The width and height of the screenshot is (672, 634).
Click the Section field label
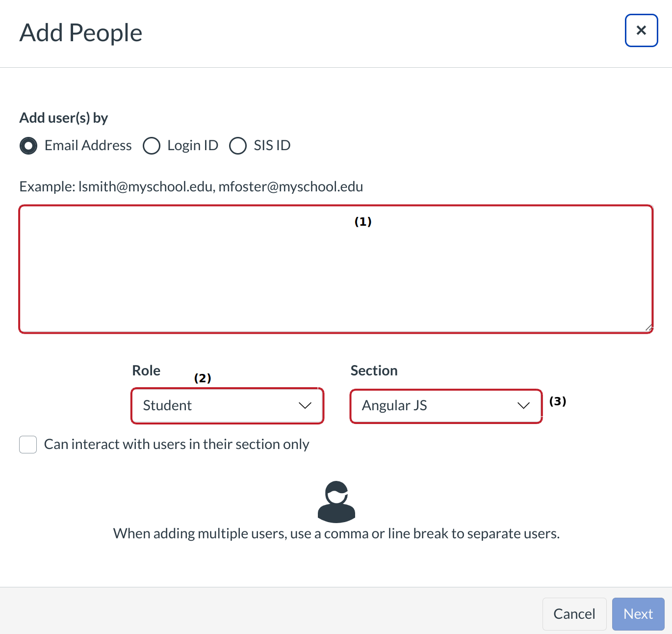pos(374,370)
